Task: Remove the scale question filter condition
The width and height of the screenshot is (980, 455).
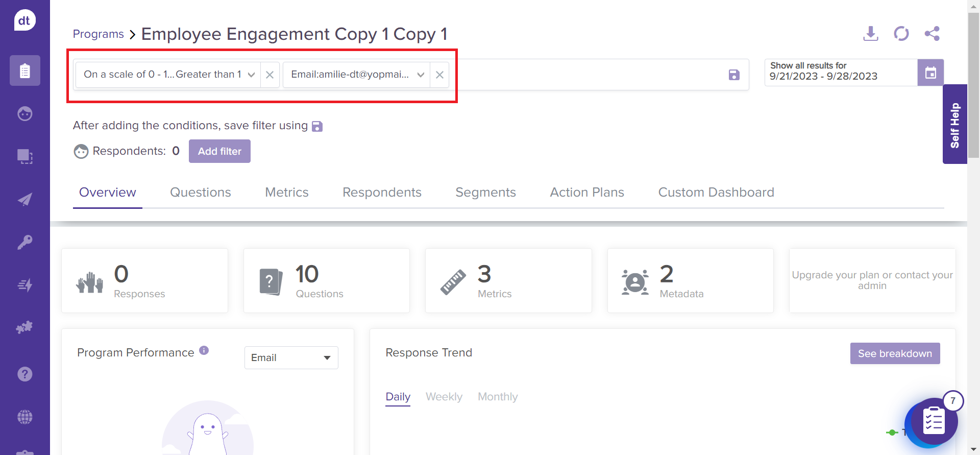Action: (269, 75)
